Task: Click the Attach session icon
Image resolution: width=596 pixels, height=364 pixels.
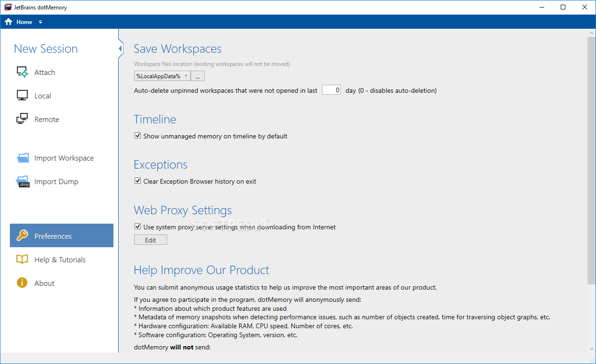Action: 23,72
